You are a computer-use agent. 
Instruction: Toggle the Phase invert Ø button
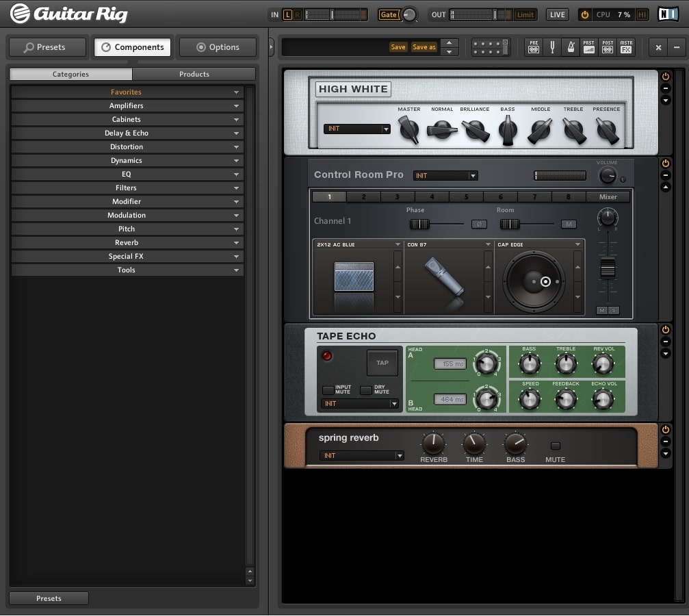pos(479,224)
